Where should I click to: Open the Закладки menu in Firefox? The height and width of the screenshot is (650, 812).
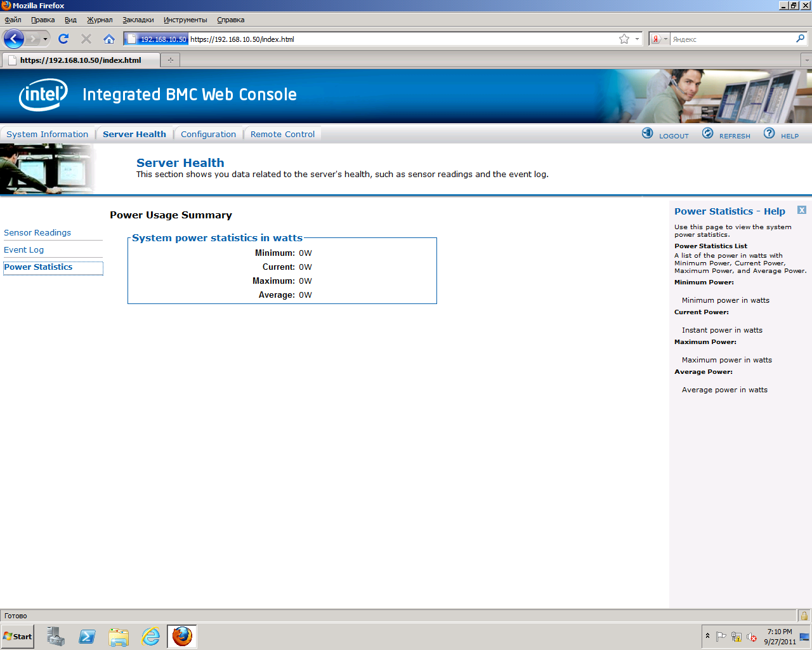tap(138, 20)
